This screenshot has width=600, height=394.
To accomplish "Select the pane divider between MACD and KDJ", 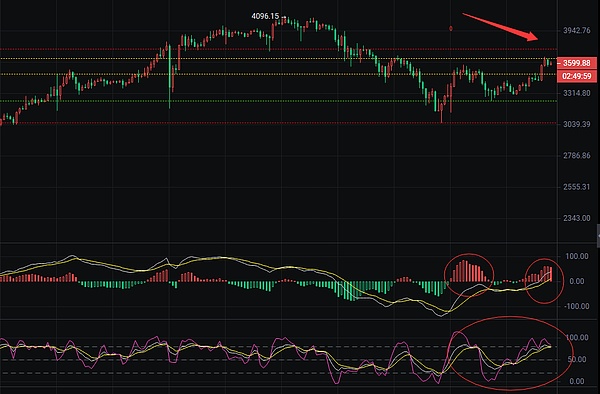I will click(x=278, y=319).
